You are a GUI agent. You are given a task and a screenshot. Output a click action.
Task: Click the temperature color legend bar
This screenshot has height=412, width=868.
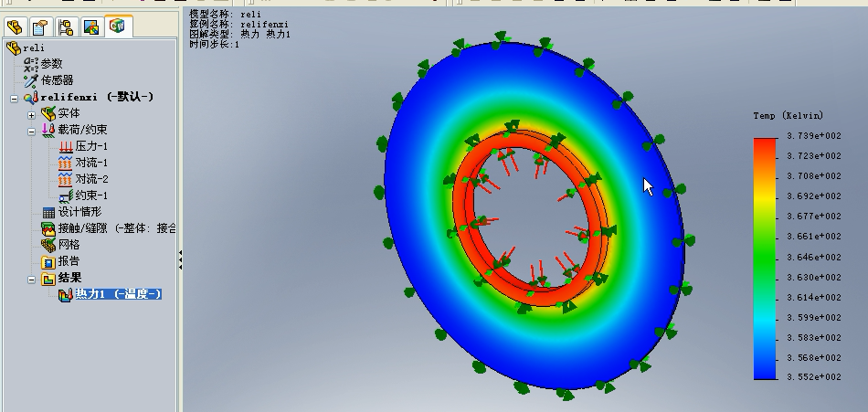tap(765, 259)
